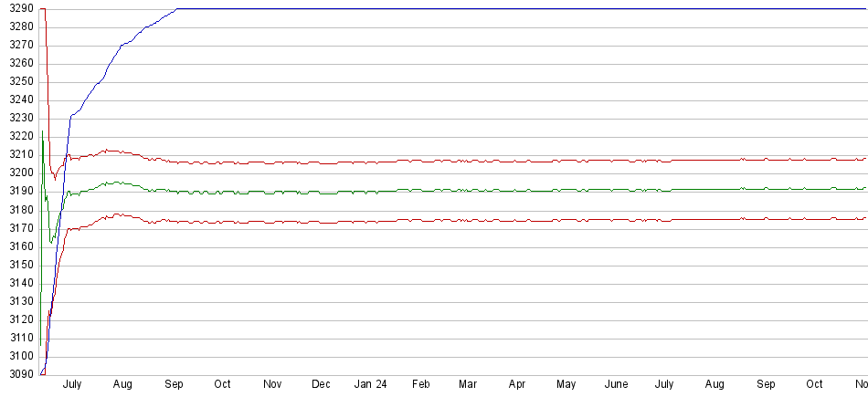Click the lowest red flat line
The width and height of the screenshot is (868, 397).
457,221
